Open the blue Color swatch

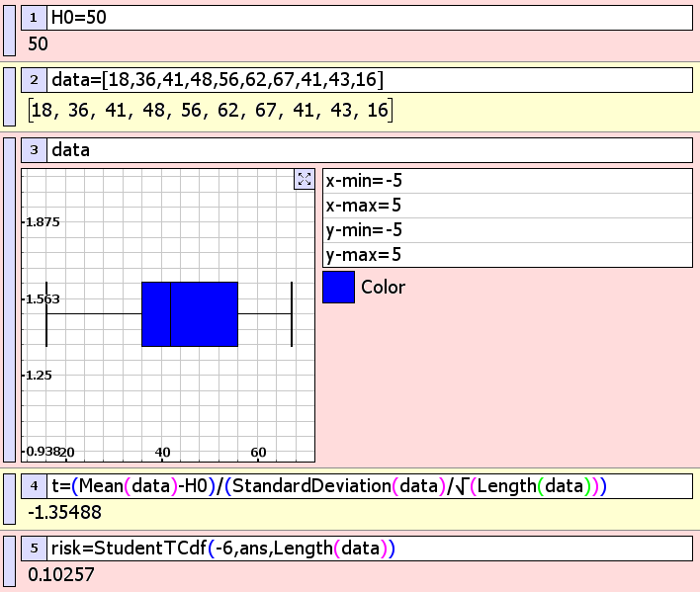pyautogui.click(x=338, y=287)
